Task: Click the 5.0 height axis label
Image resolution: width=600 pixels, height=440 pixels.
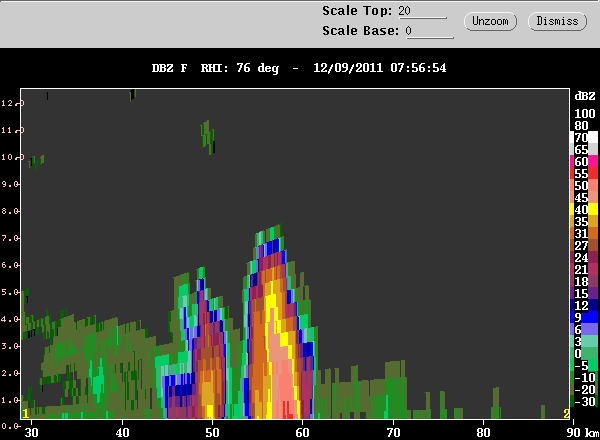Action: (x=11, y=292)
